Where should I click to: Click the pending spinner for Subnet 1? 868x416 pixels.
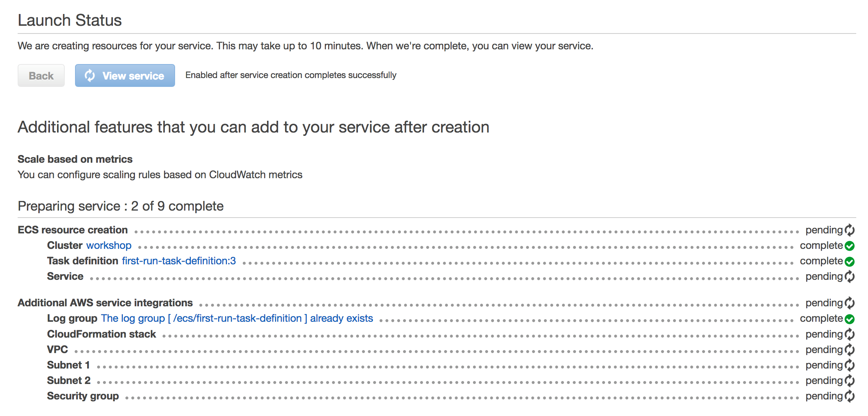coord(850,365)
